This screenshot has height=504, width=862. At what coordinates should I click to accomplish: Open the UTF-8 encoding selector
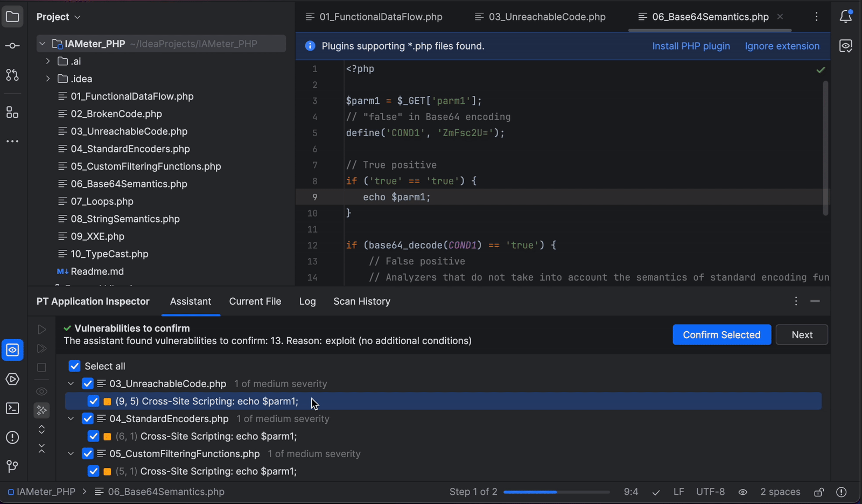point(710,492)
